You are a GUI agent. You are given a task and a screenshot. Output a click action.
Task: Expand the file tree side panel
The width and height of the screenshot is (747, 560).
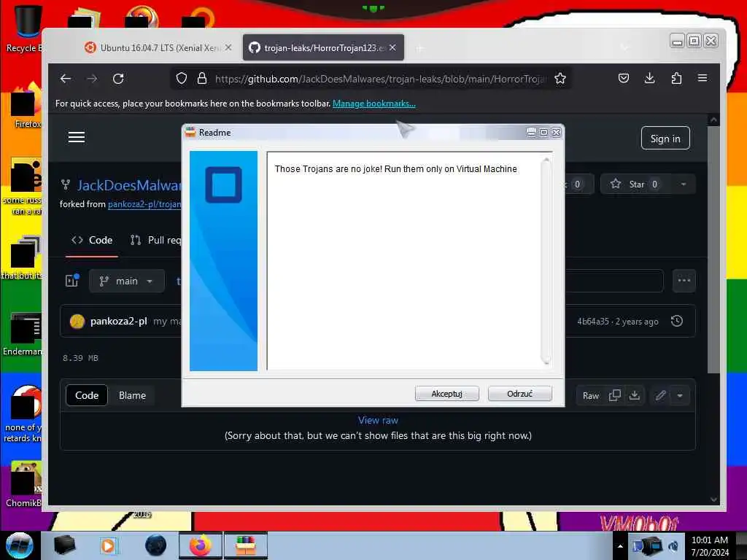(72, 281)
